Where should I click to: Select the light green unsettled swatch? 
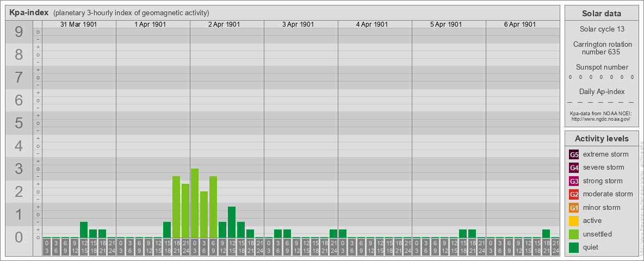click(574, 234)
